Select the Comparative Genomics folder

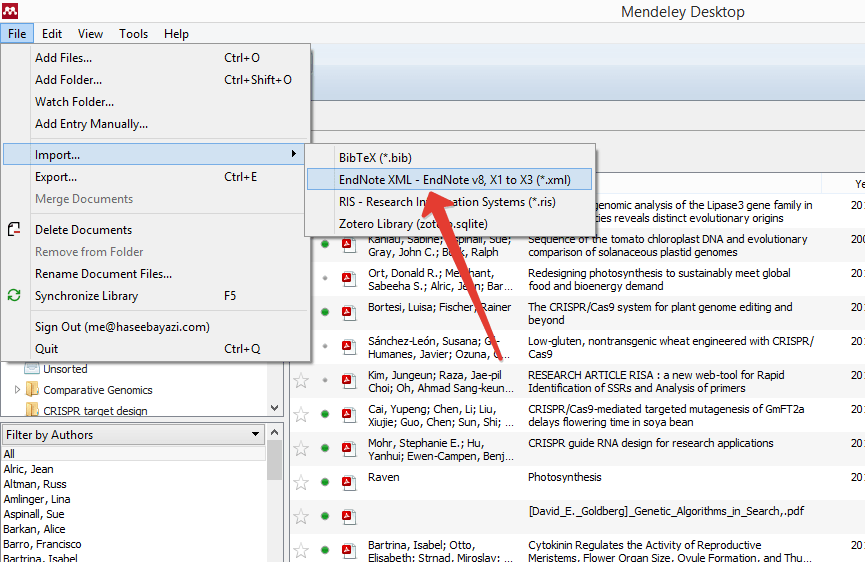coord(97,390)
